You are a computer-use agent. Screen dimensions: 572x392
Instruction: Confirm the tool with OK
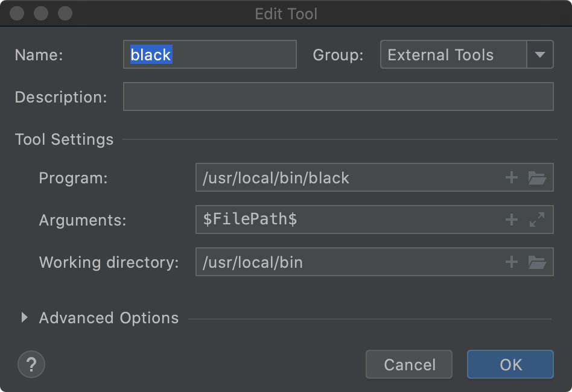[510, 364]
